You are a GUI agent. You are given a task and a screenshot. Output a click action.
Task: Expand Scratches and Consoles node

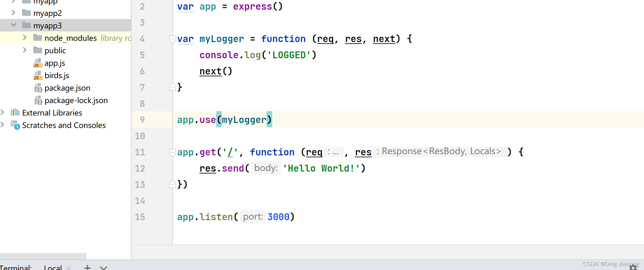(x=2, y=125)
